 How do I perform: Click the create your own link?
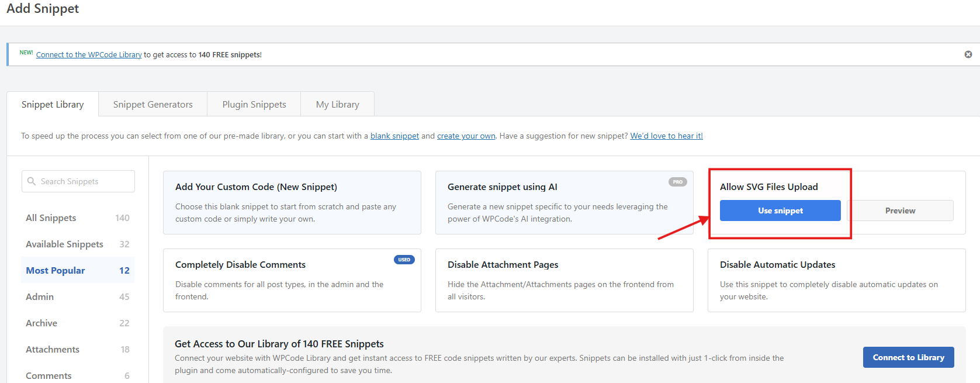[466, 136]
